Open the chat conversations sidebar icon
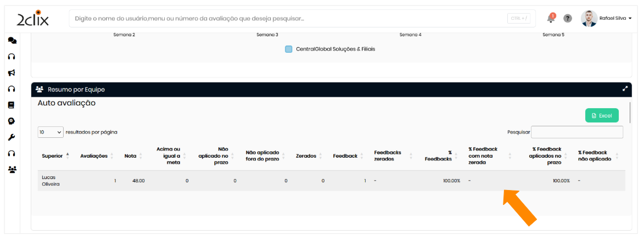Image resolution: width=644 pixels, height=240 pixels. coord(12,41)
